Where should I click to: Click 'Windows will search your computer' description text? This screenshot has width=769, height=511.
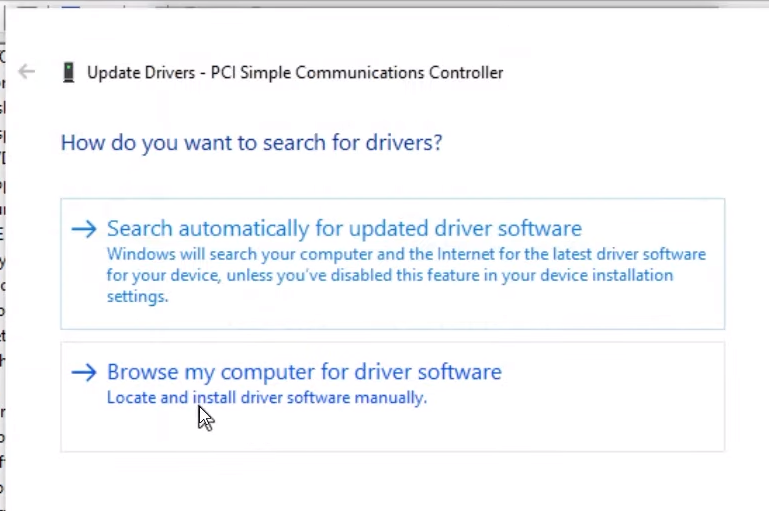click(x=406, y=275)
